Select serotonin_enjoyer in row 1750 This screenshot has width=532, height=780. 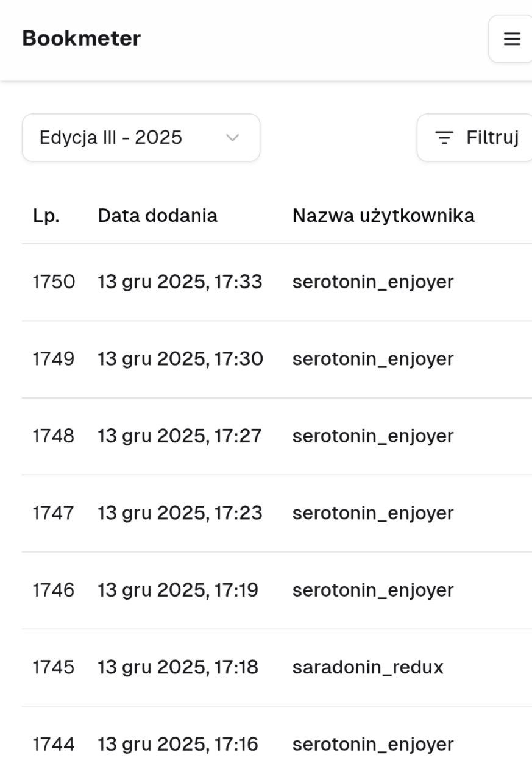(373, 282)
